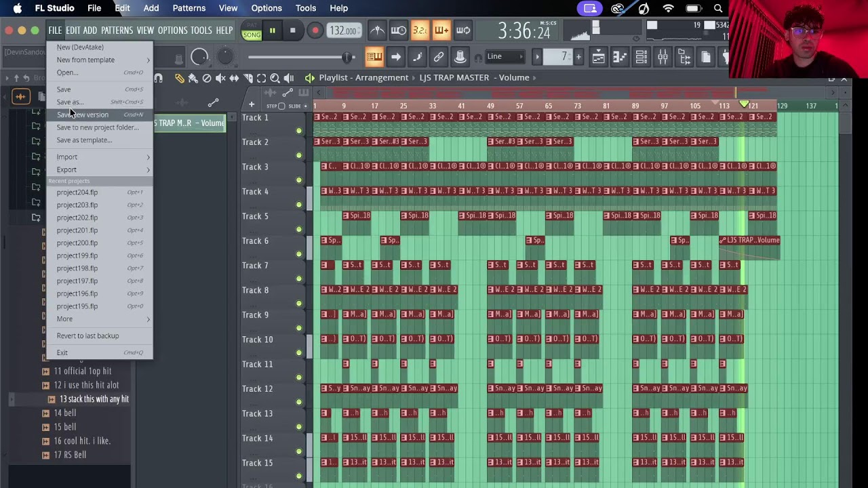Open recent project204.flp
868x488 pixels.
pos(100,192)
